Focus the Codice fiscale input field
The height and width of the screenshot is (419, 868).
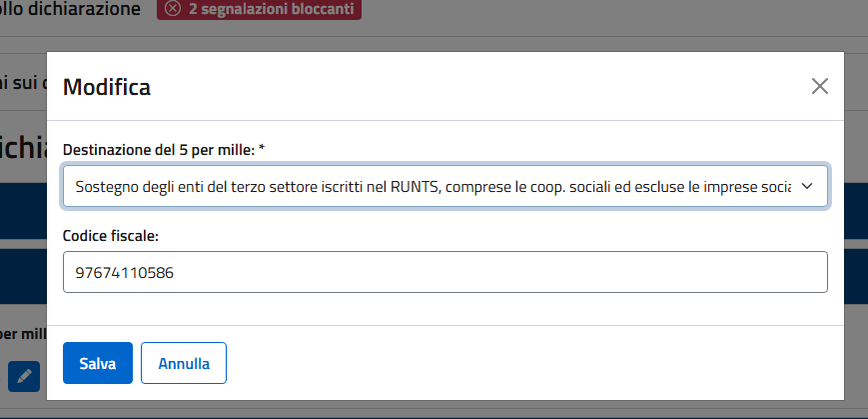point(444,272)
